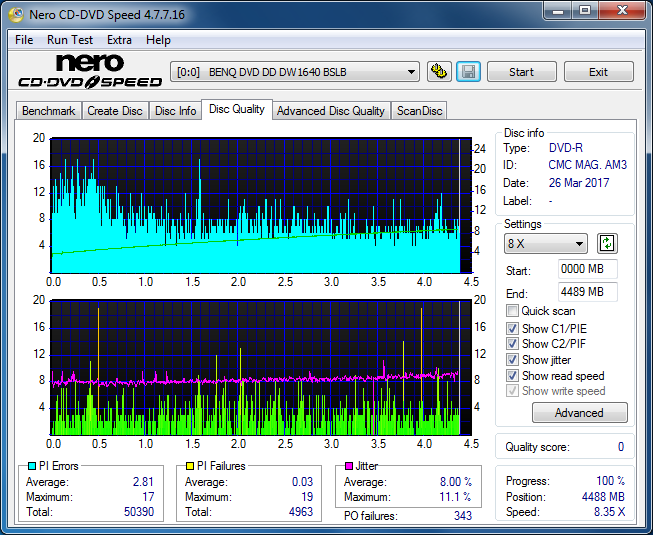This screenshot has width=653, height=535.
Task: Click the Nero CD-DVD Speed logo
Action: pyautogui.click(x=90, y=71)
